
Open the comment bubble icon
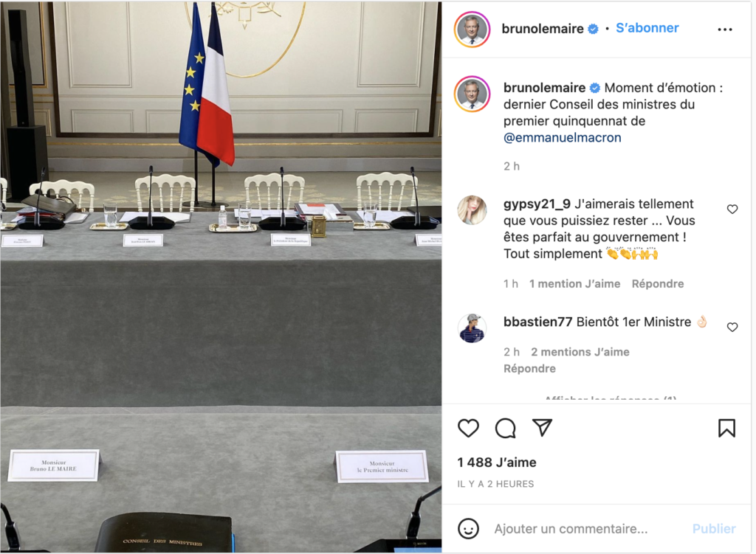click(x=505, y=428)
